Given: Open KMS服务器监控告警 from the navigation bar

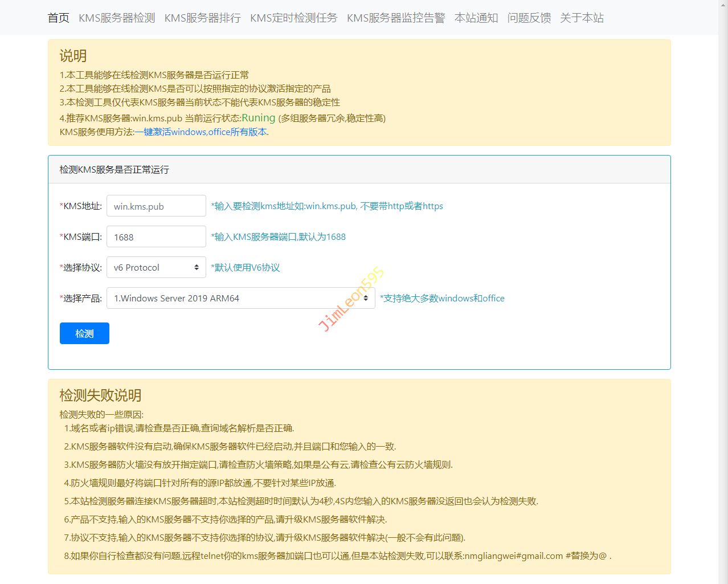Looking at the screenshot, I should pos(396,18).
